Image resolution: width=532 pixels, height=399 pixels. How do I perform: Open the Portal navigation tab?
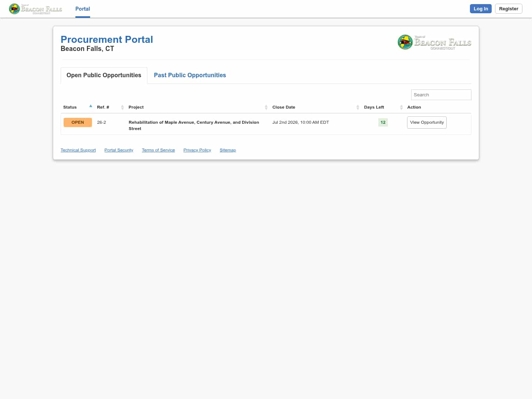click(x=83, y=9)
